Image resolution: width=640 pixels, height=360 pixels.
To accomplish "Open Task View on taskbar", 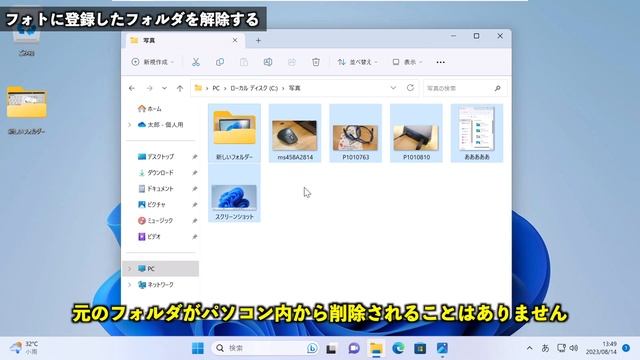I will pos(331,348).
